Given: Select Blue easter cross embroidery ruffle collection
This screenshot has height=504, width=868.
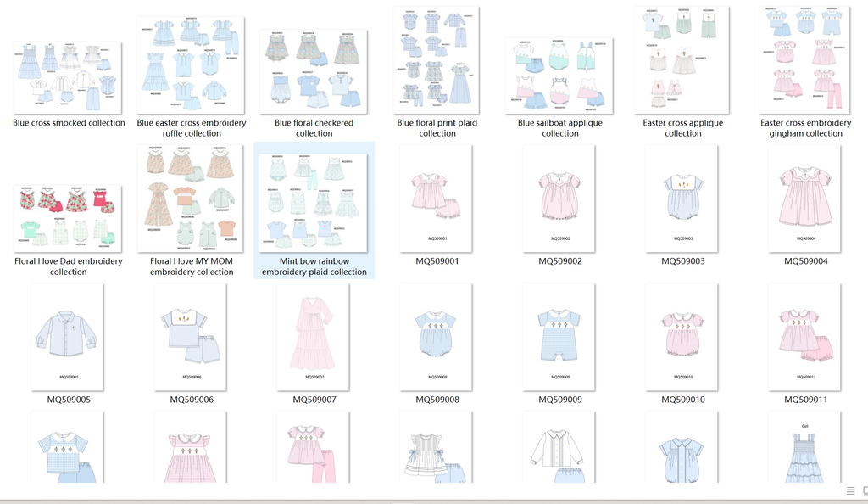Looking at the screenshot, I should (191, 64).
